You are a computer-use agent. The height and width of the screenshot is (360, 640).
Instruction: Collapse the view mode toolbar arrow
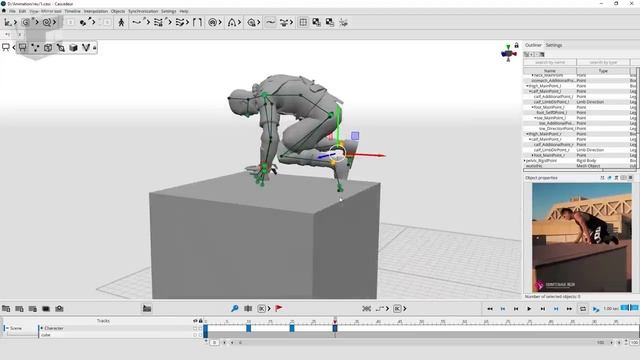(13, 48)
